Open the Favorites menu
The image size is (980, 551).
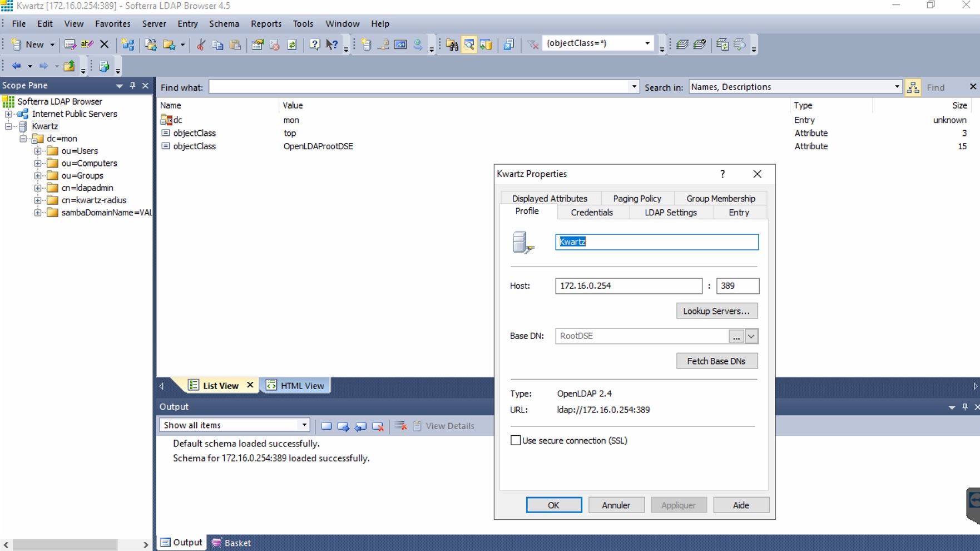click(x=113, y=23)
